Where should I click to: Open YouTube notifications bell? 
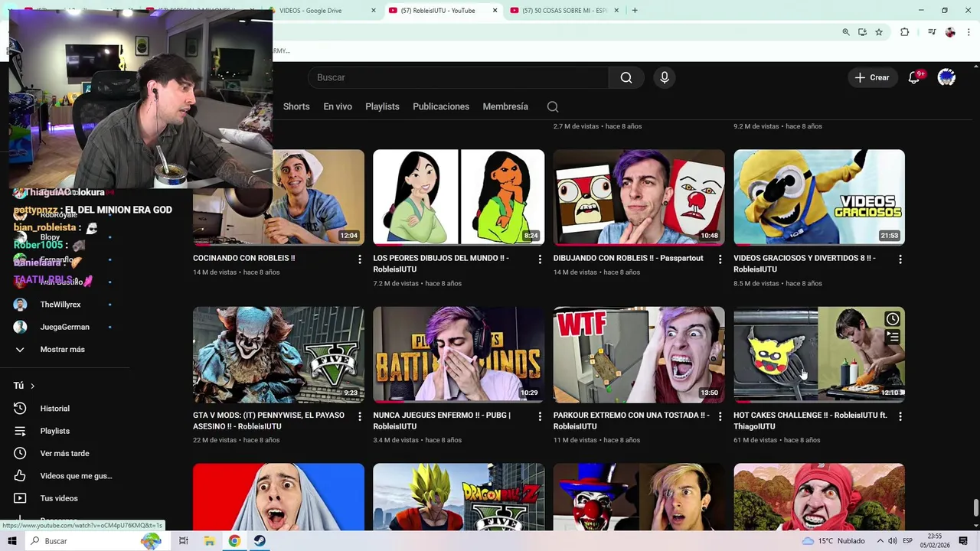click(x=914, y=77)
